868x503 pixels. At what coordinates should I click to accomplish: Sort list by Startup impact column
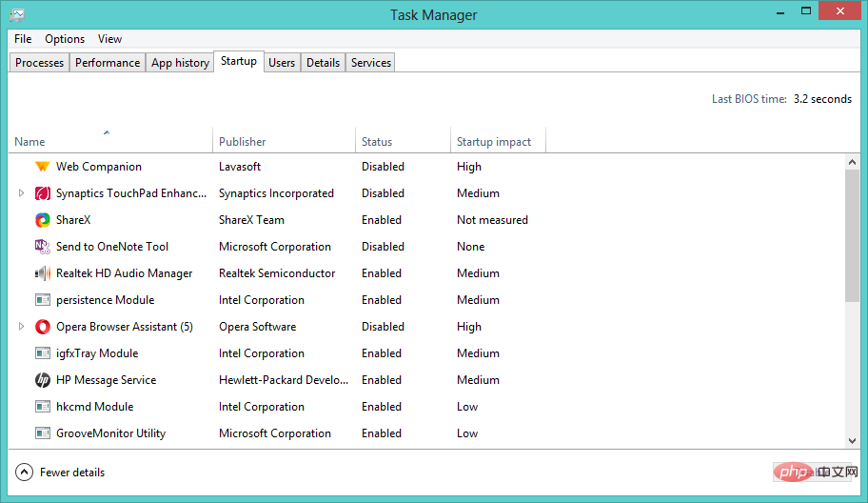494,142
